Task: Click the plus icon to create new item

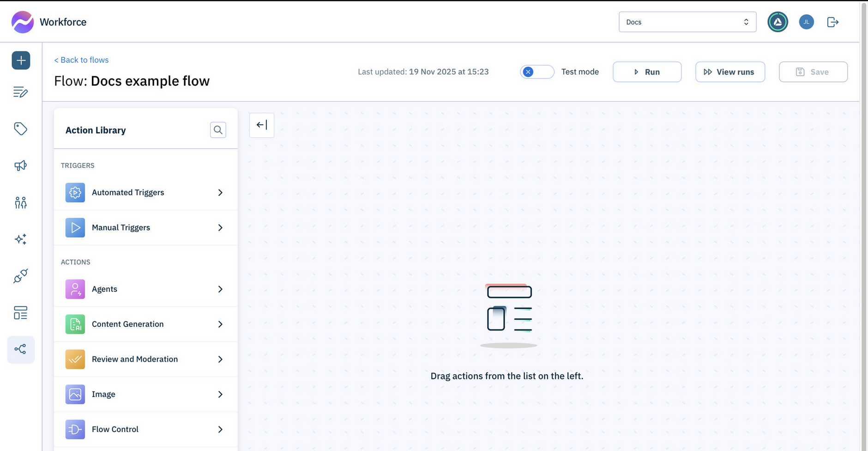Action: pos(21,60)
